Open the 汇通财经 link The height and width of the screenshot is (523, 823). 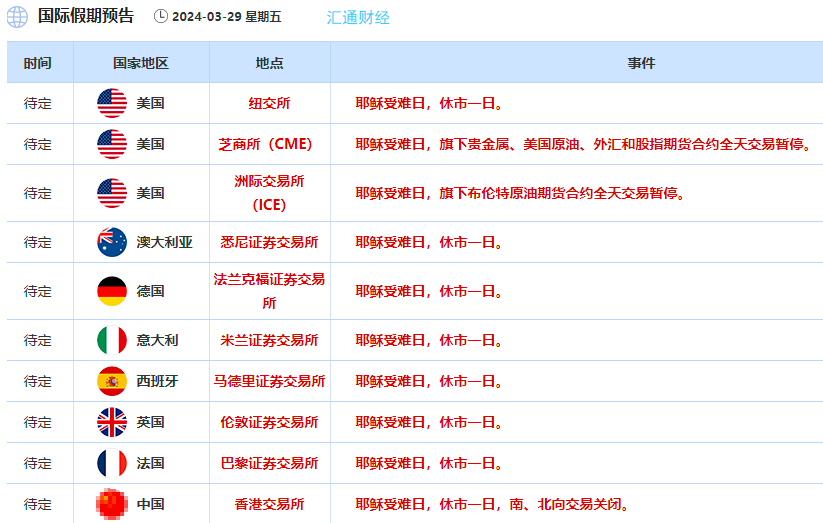pyautogui.click(x=358, y=17)
